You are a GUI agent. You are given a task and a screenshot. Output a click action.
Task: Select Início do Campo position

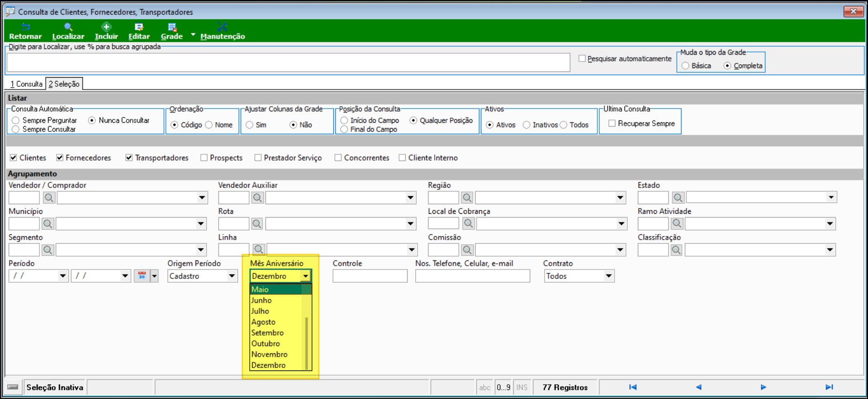click(344, 120)
